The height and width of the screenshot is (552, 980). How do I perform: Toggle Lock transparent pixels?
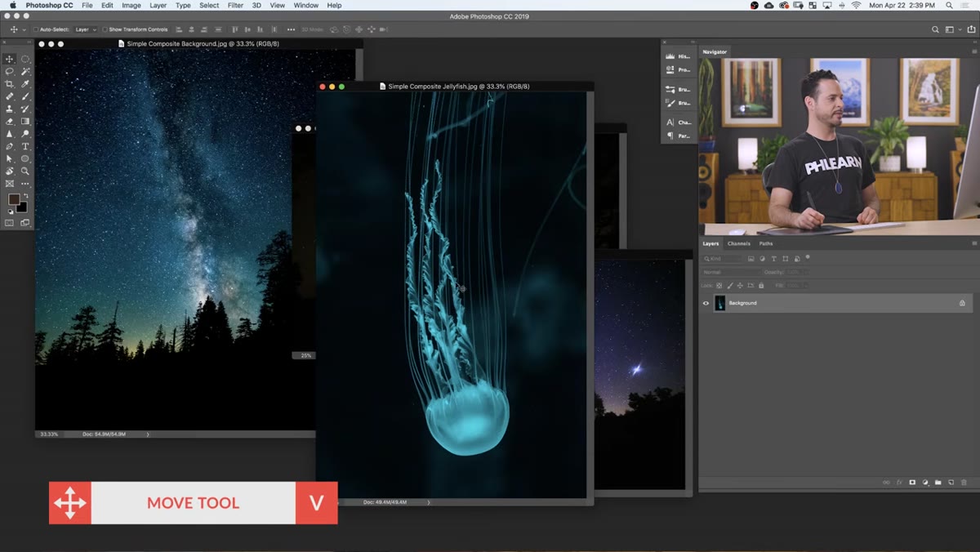point(719,286)
